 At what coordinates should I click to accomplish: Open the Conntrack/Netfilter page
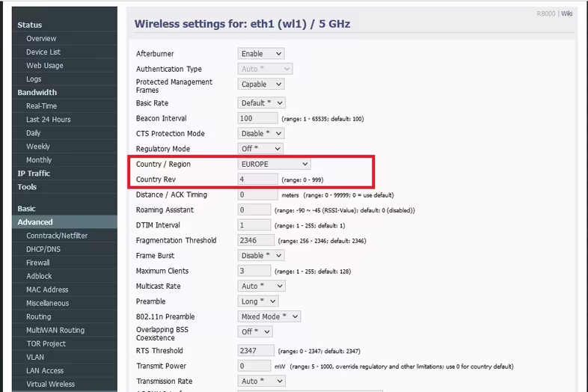pos(57,236)
